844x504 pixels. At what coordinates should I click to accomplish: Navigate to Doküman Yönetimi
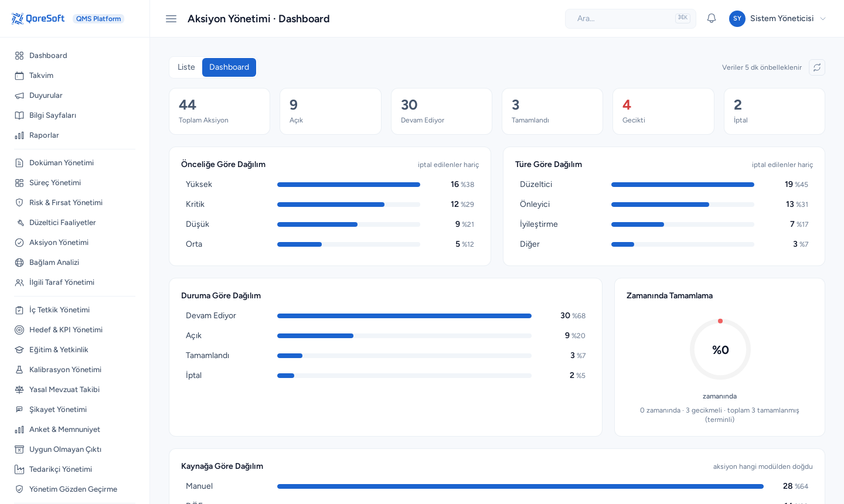(75, 163)
